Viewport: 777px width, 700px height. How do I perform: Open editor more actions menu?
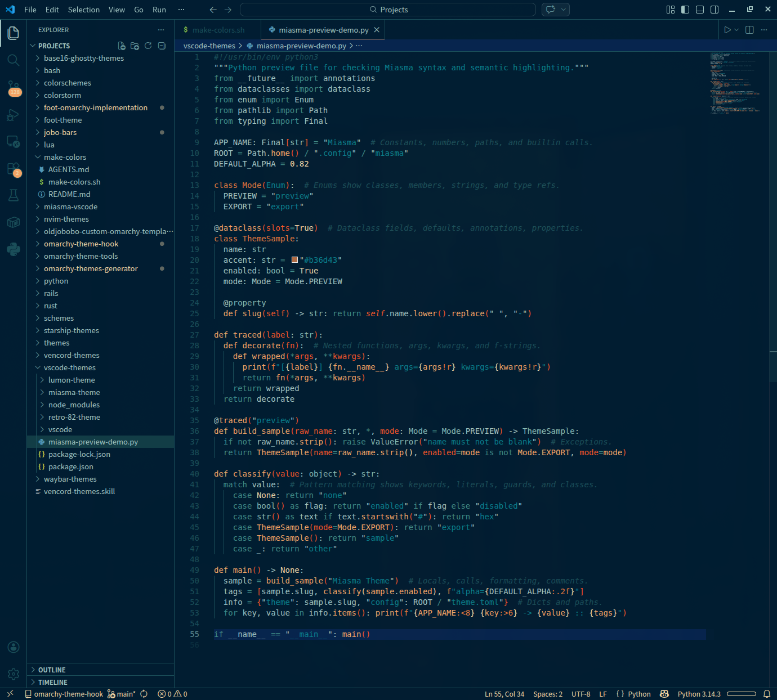[764, 30]
